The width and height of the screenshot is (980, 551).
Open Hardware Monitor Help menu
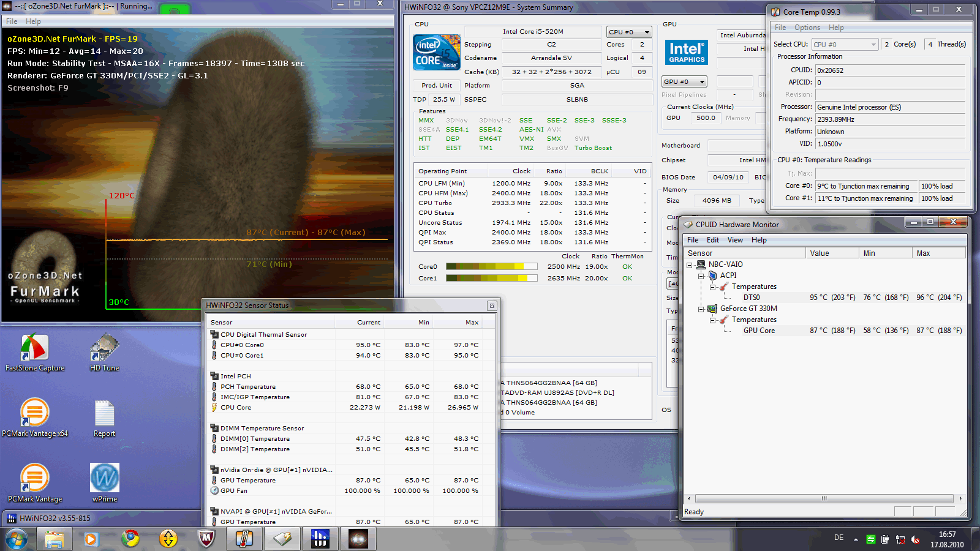[x=759, y=240]
